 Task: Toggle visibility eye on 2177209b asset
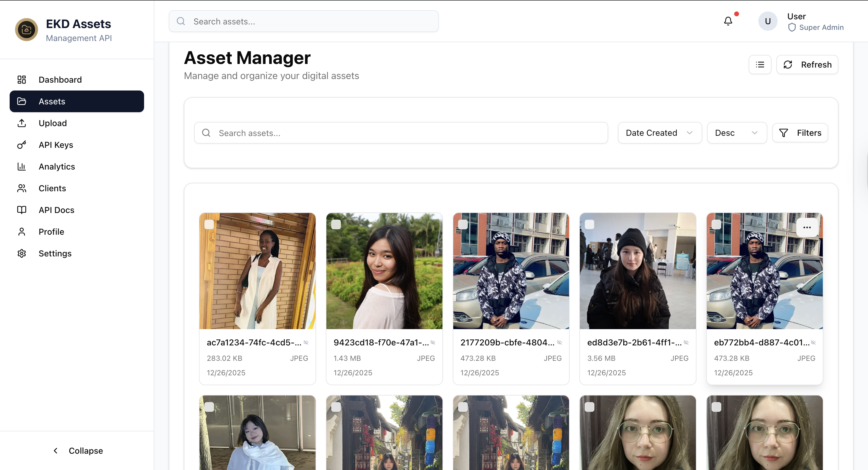[x=559, y=343]
